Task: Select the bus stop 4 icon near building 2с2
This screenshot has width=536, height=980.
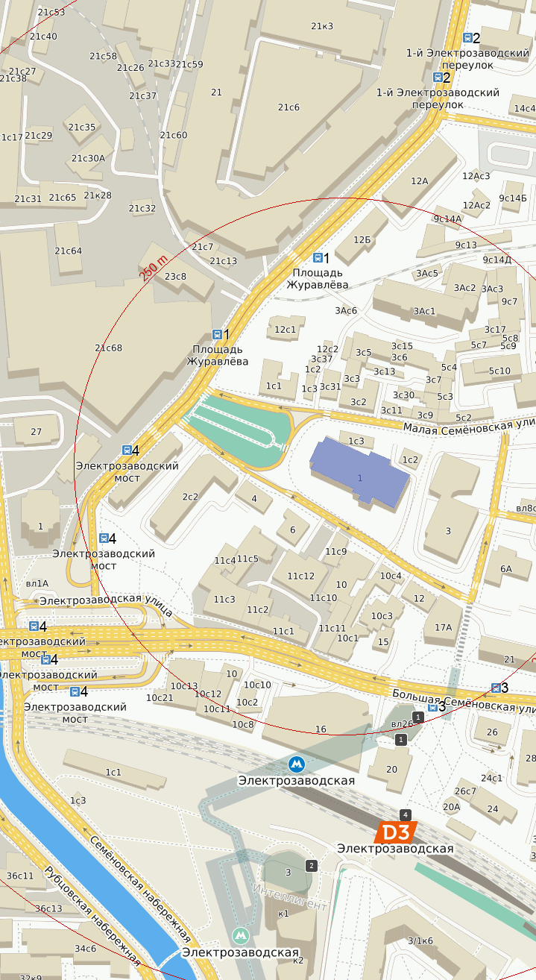Action: [x=127, y=450]
